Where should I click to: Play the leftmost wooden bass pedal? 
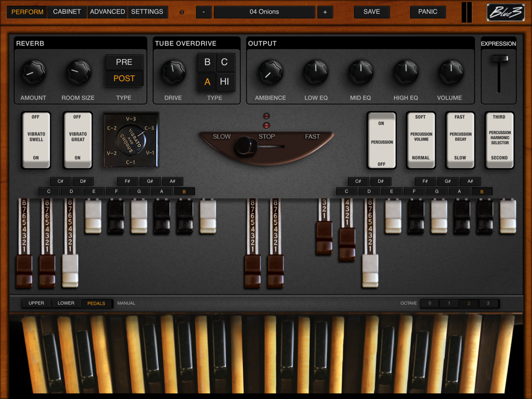point(35,354)
